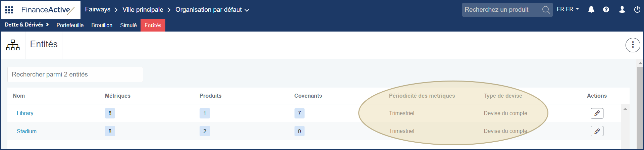This screenshot has height=150, width=644.
Task: Open the Library entity link
Action: (25, 113)
